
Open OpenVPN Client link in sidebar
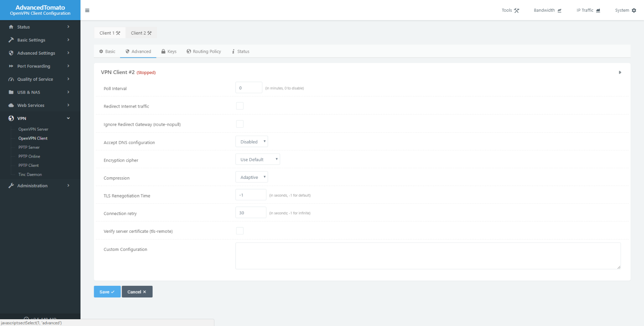tap(33, 138)
